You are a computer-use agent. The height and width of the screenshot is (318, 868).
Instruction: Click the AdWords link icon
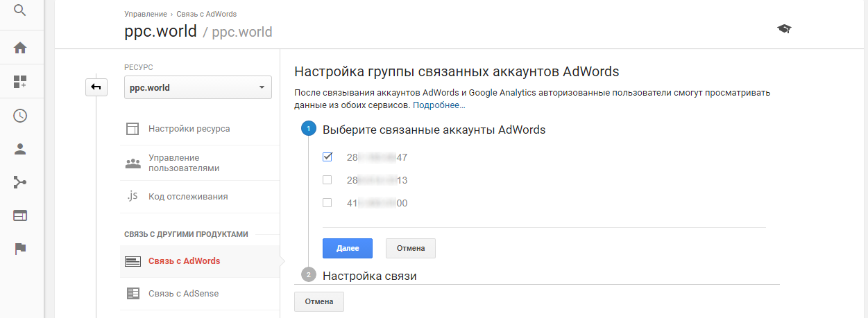133,261
